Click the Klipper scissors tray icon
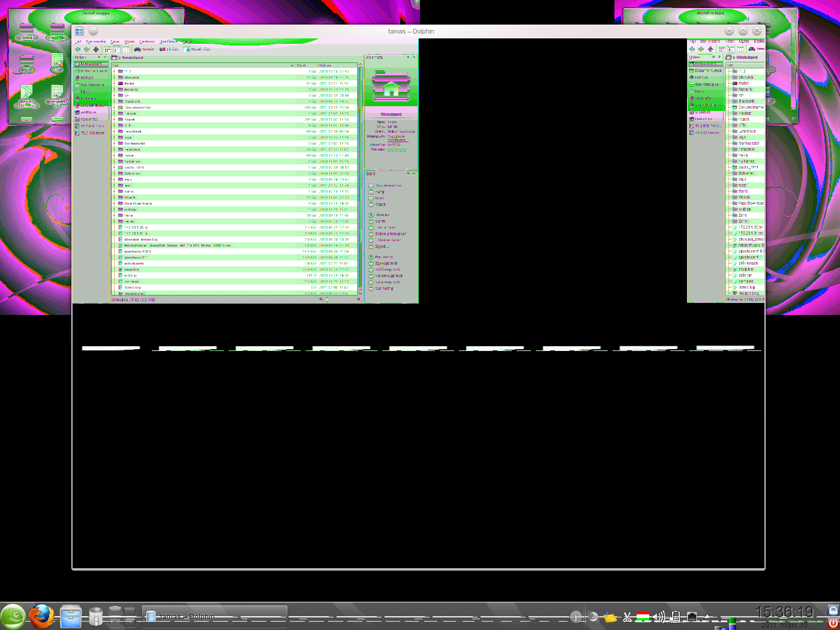This screenshot has height=630, width=840. point(627,617)
